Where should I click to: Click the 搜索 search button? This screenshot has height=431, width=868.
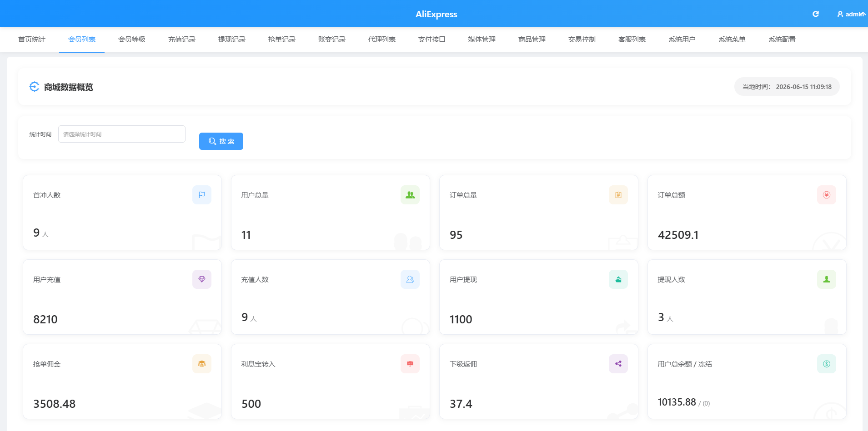[221, 141]
